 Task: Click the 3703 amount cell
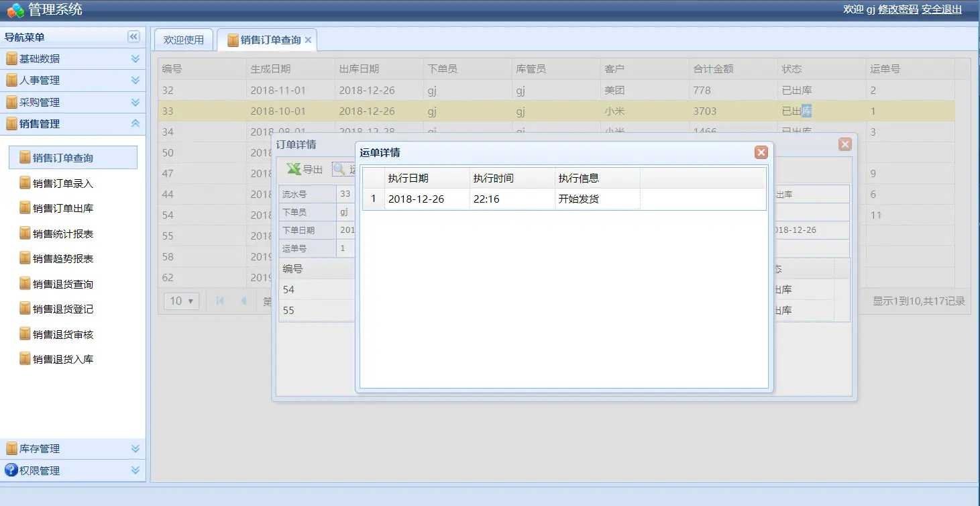click(x=733, y=111)
